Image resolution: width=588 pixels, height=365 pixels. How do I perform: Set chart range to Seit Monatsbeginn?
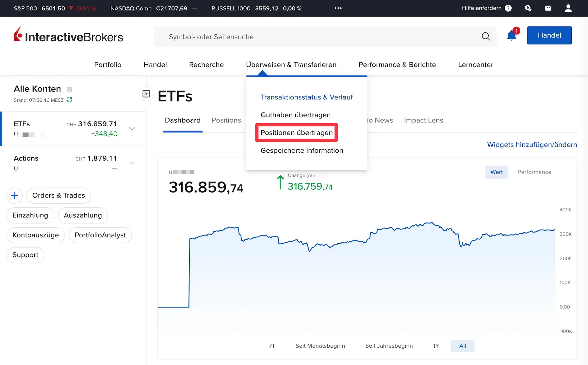pyautogui.click(x=320, y=346)
